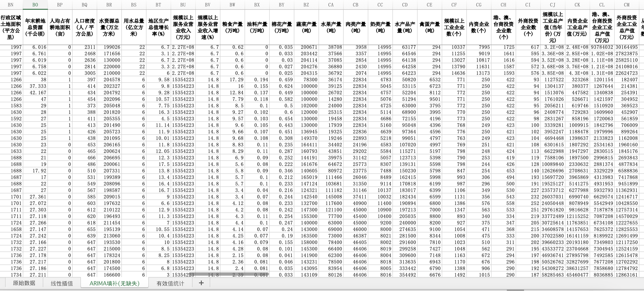Click the 人口密度 header cell
644x291 pixels.
tap(84, 27)
